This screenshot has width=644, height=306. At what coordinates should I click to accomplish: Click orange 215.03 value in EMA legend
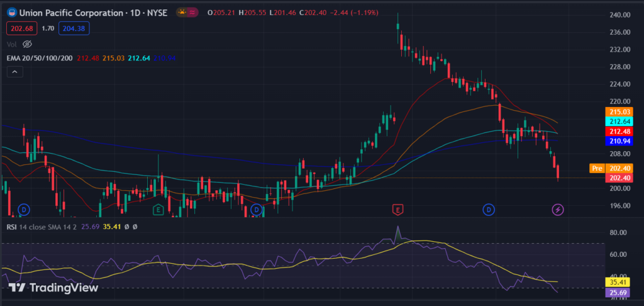pyautogui.click(x=113, y=58)
